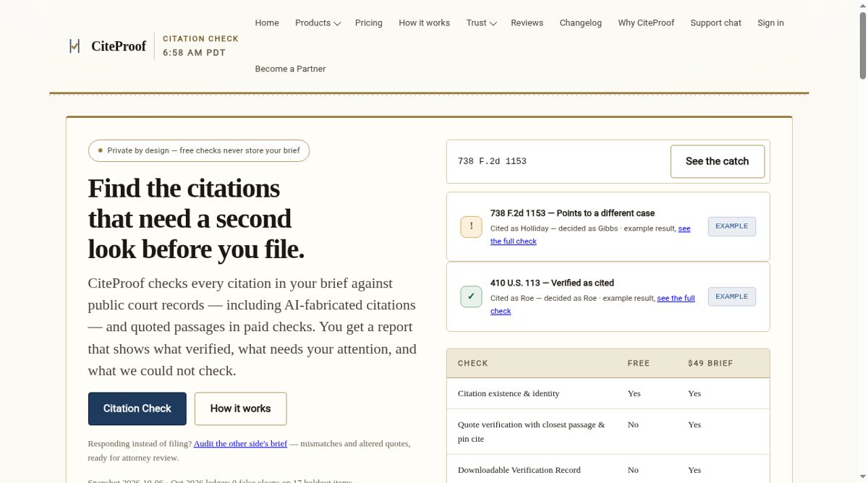Expand the Trust dropdown menu

click(x=481, y=23)
